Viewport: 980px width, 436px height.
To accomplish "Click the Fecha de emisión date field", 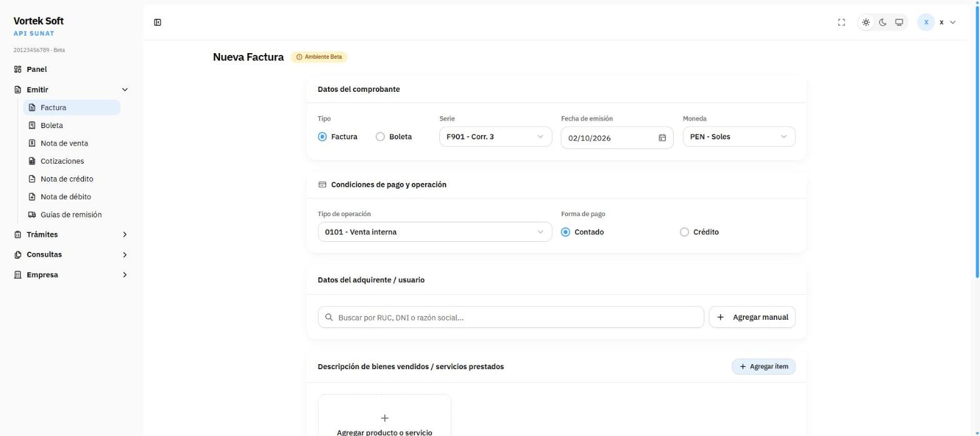I will [617, 138].
